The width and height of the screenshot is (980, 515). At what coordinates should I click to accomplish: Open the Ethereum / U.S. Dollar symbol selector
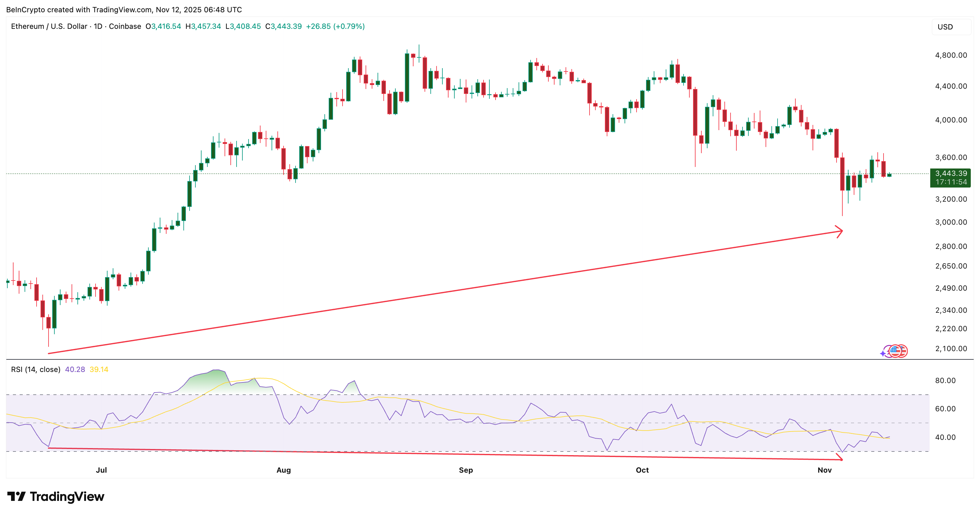point(49,27)
